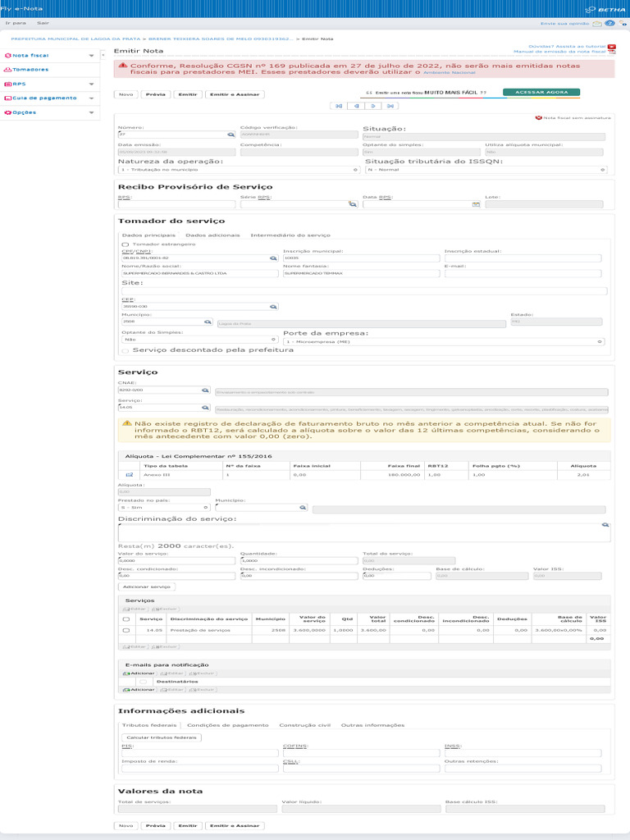The width and height of the screenshot is (630, 840).
Task: Click the Data RPS calendar icon
Action: [475, 203]
